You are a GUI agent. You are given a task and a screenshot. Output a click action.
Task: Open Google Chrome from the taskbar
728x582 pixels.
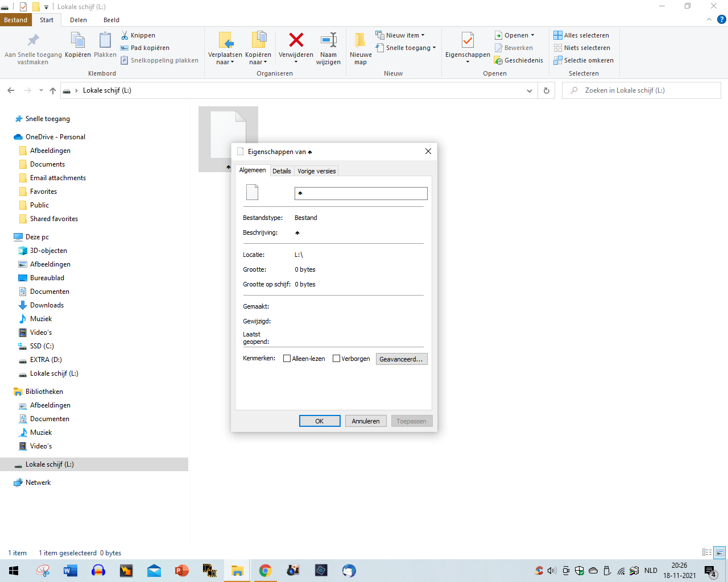click(265, 571)
